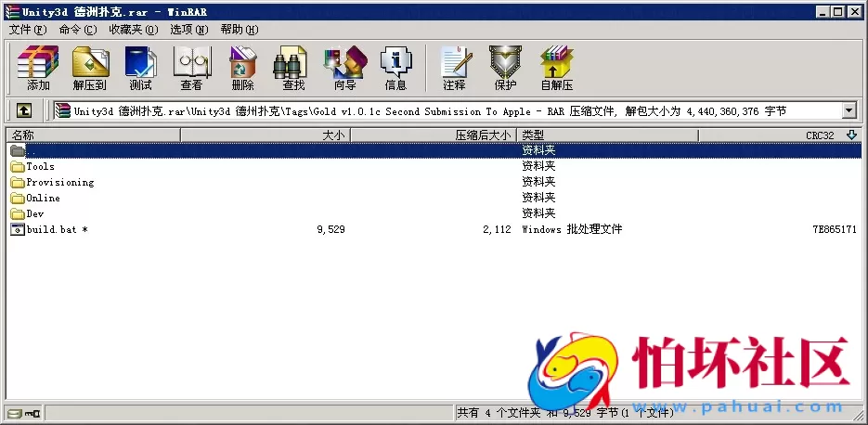The height and width of the screenshot is (425, 868).
Task: Click the Dev folder icon
Action: point(18,213)
